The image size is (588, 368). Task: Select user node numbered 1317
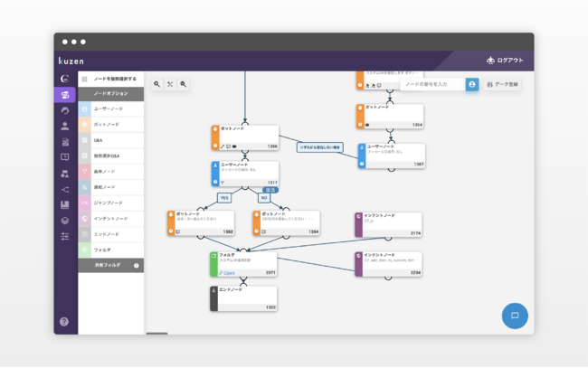245,174
